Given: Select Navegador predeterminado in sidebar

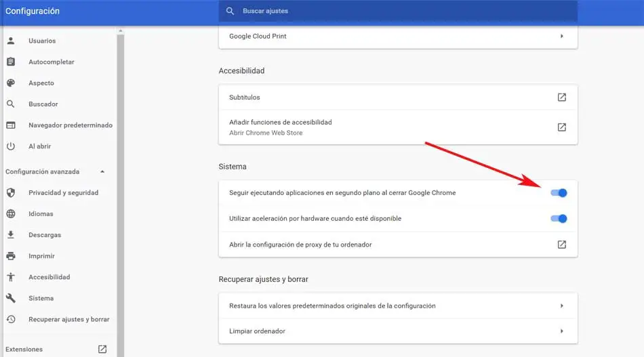Looking at the screenshot, I should (x=71, y=125).
